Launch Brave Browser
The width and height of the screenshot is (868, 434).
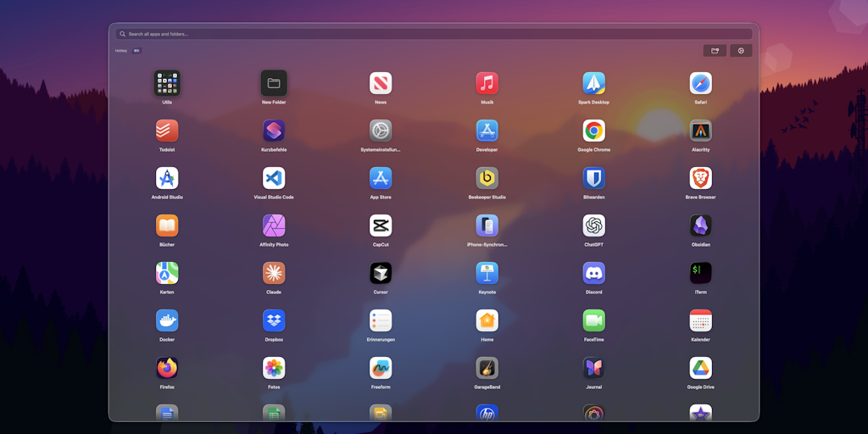click(701, 178)
